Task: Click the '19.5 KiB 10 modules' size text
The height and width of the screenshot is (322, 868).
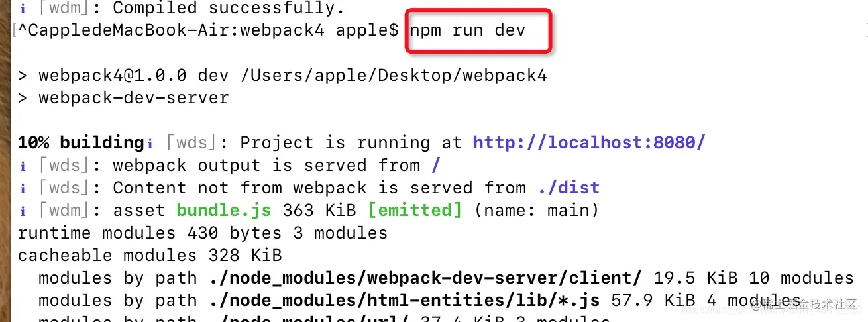Action: (x=753, y=278)
